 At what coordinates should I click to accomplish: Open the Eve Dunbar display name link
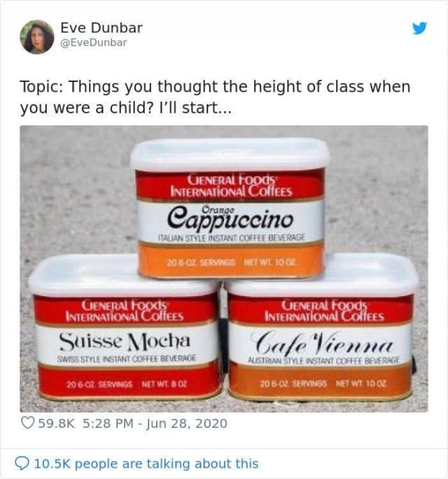101,28
